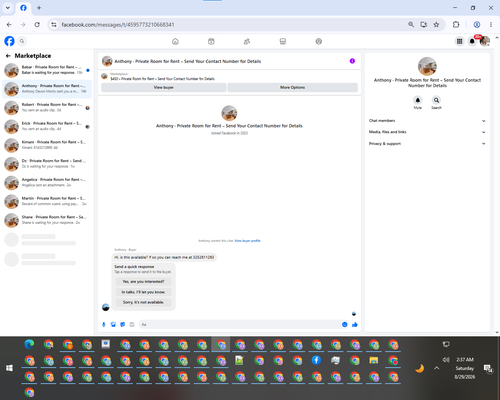Click the View buyer button

pyautogui.click(x=164, y=87)
